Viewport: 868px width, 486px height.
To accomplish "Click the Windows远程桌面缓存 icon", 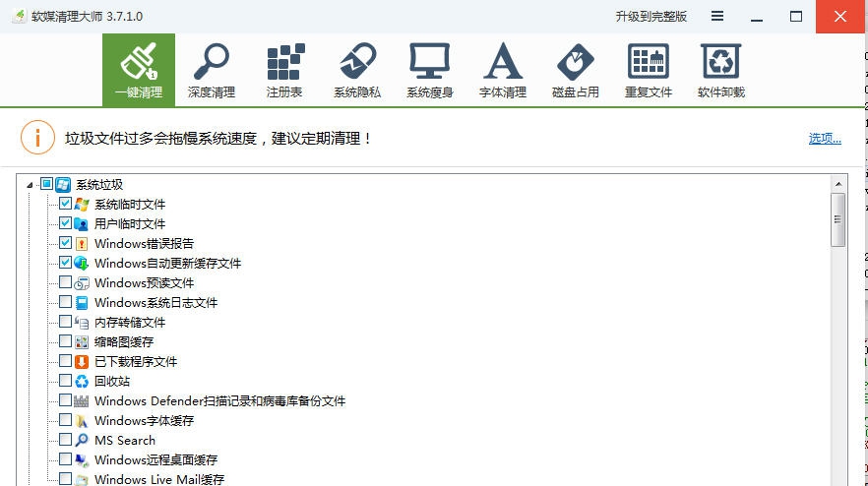I will 82,460.
